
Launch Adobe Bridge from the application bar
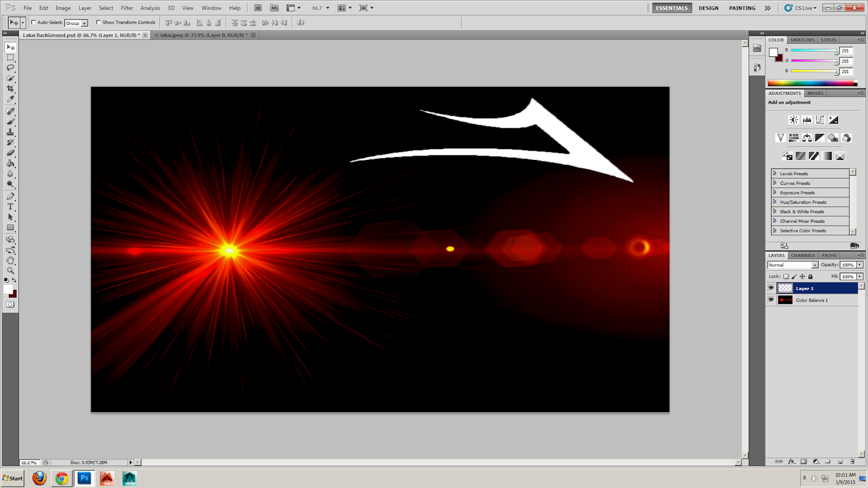click(x=258, y=8)
